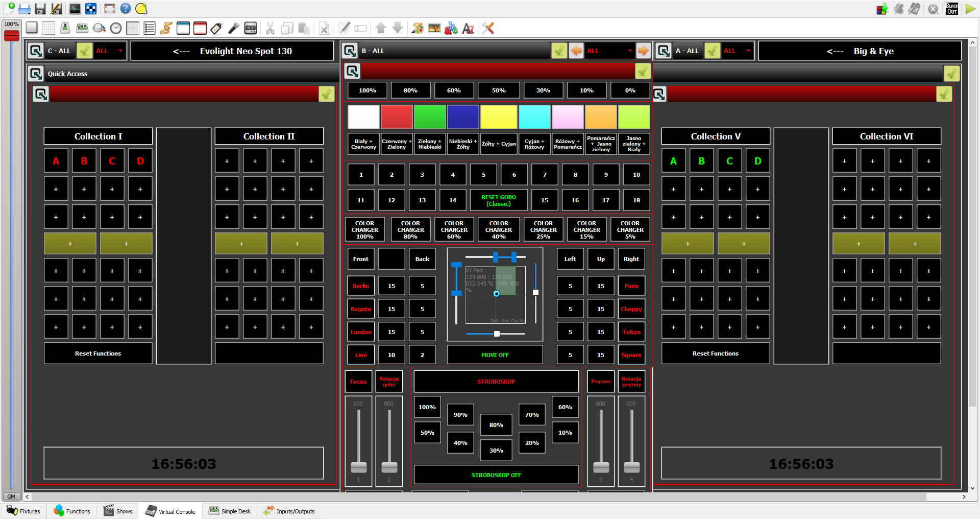The image size is (980, 519).
Task: Click the save workspace floppy icon
Action: pos(40,9)
